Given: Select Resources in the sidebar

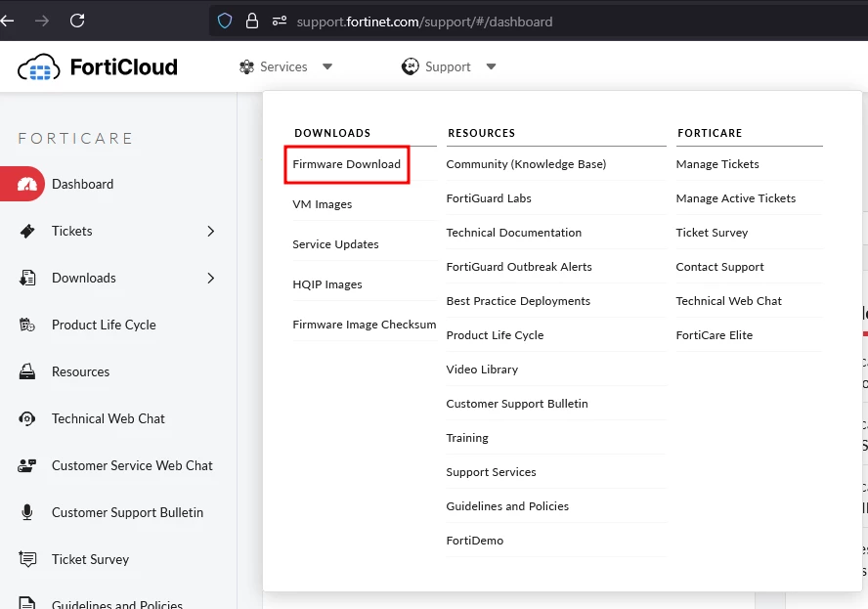Looking at the screenshot, I should 80,372.
